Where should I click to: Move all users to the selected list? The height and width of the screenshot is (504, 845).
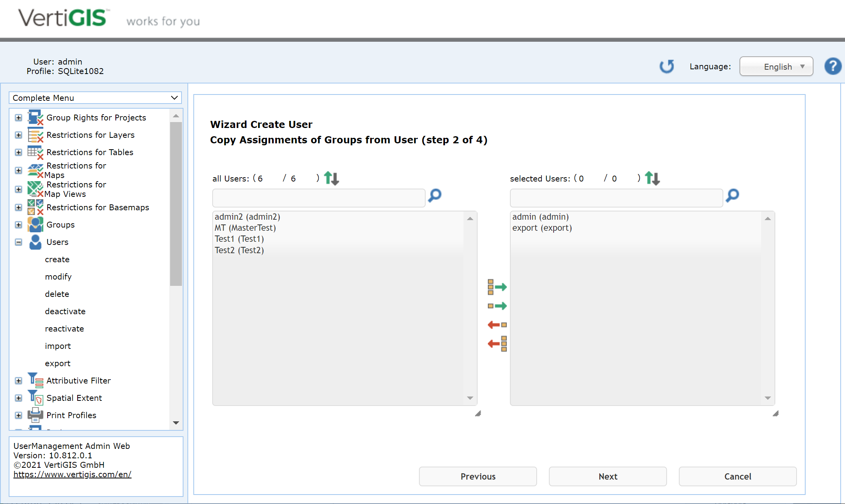(497, 287)
